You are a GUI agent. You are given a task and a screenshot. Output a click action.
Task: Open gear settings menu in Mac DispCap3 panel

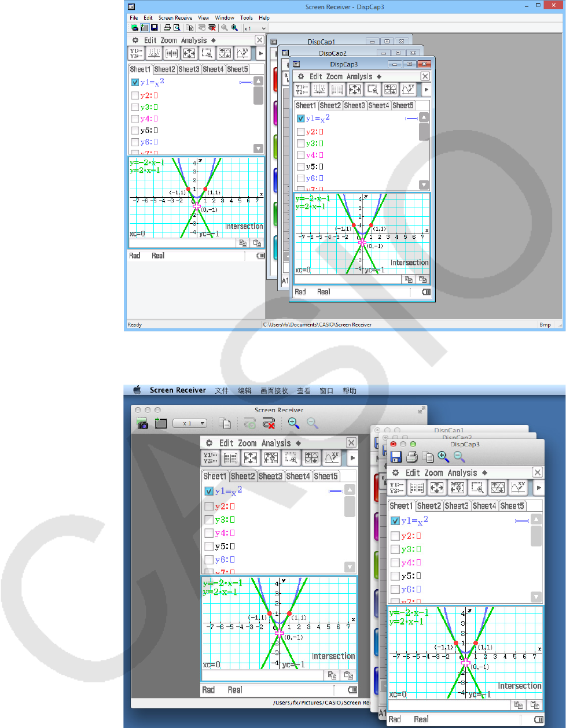coord(395,472)
